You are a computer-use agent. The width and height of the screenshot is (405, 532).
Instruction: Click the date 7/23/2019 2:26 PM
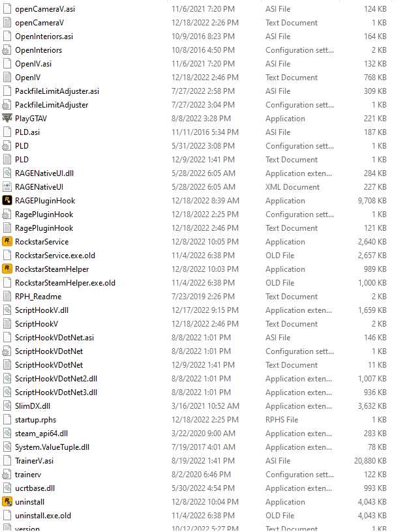pos(203,297)
